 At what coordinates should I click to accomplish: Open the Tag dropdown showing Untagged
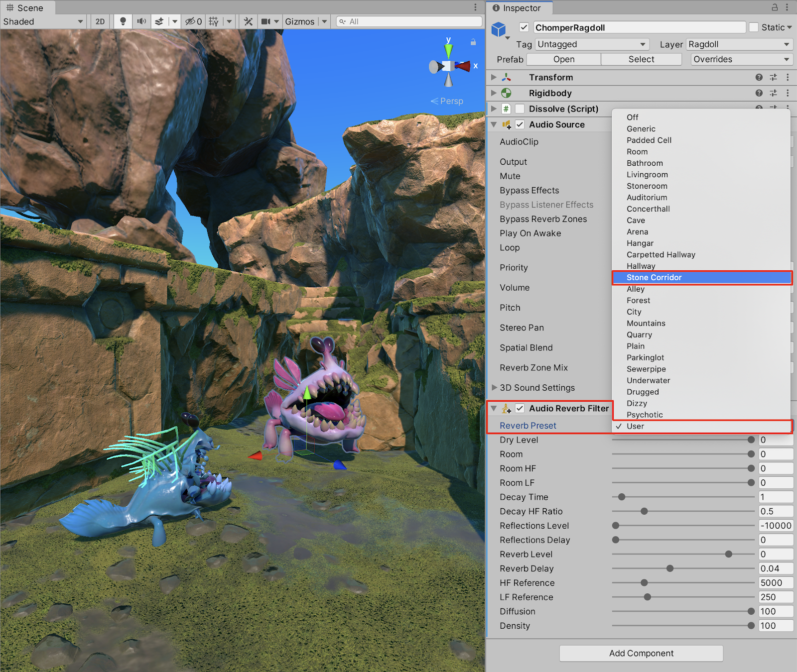[592, 44]
